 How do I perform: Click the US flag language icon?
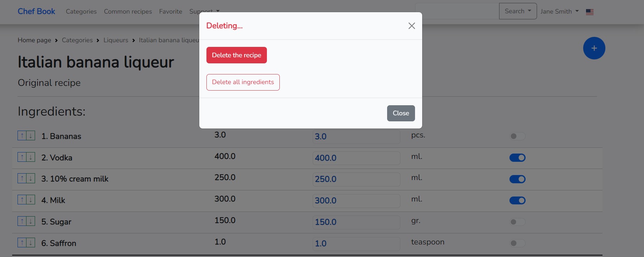click(x=590, y=12)
